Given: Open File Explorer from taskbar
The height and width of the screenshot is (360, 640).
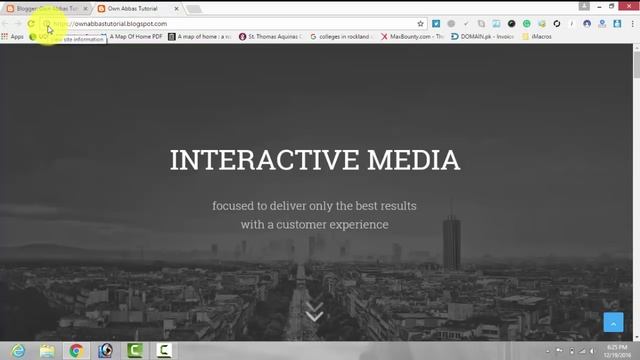Looking at the screenshot, I should click(x=47, y=351).
